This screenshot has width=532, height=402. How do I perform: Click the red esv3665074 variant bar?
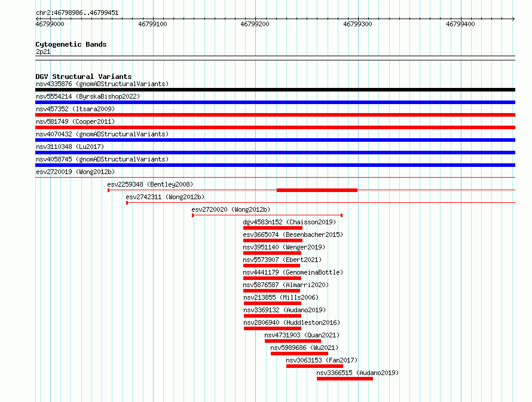pos(273,240)
